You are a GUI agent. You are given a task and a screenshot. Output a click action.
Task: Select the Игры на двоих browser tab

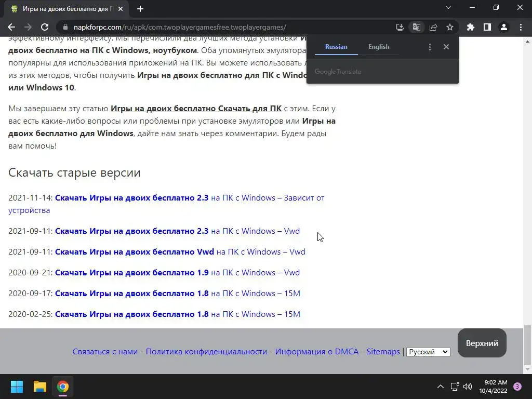point(66,9)
